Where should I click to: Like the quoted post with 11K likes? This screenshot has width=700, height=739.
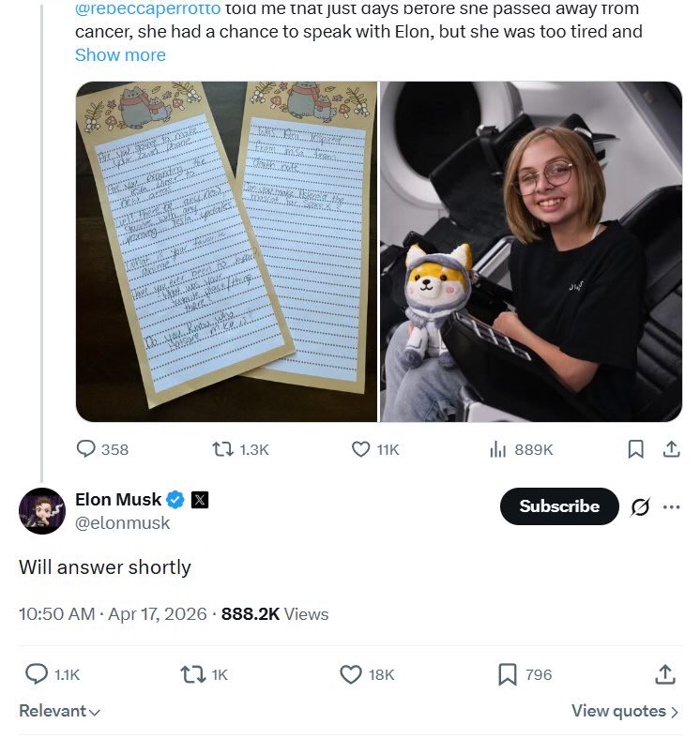(x=360, y=449)
